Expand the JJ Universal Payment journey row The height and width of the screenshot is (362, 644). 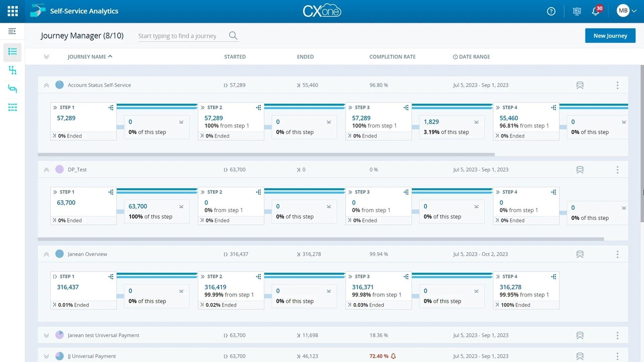46,356
